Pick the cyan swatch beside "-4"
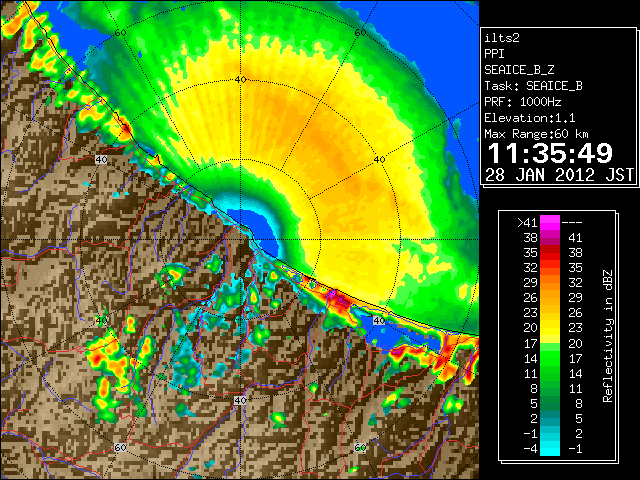 click(550, 448)
